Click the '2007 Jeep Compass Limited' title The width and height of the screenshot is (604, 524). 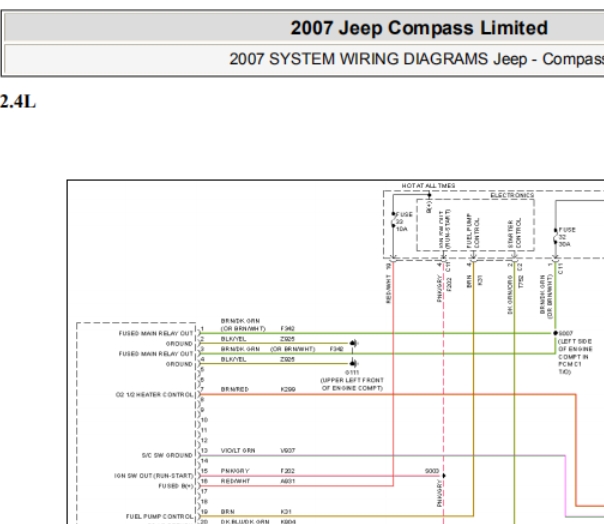[x=419, y=28]
